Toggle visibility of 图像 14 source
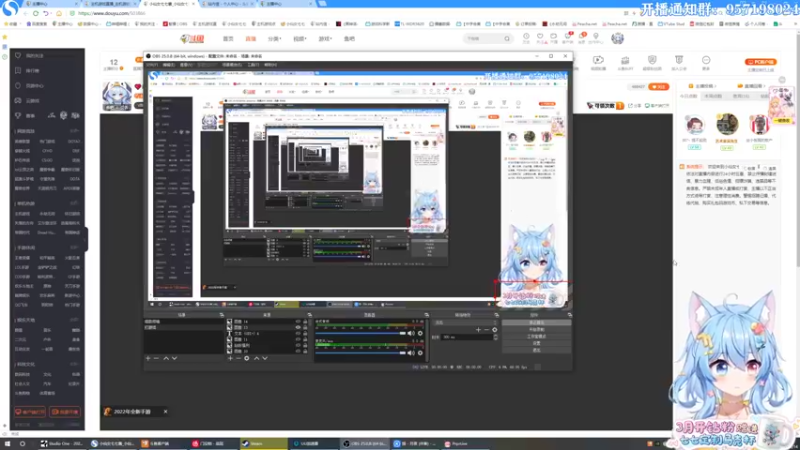The image size is (800, 450). click(x=298, y=322)
